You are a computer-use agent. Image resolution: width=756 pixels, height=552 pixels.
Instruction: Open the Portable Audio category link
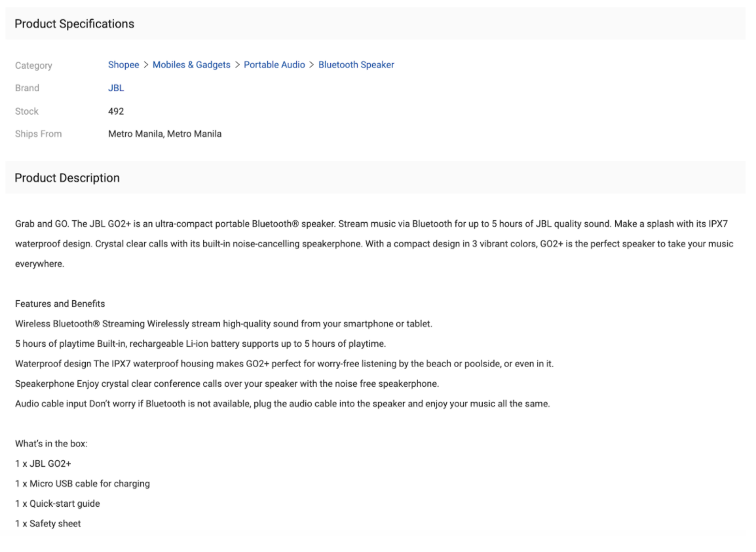274,65
